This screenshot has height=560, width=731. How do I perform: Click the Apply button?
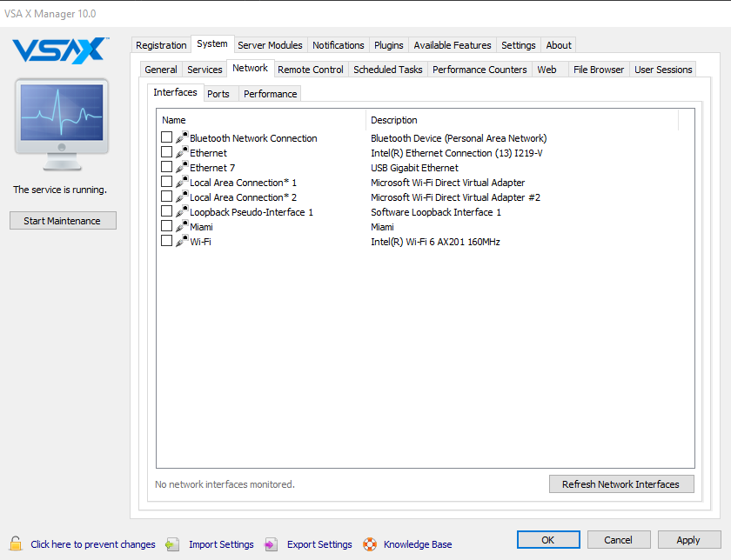click(x=688, y=539)
